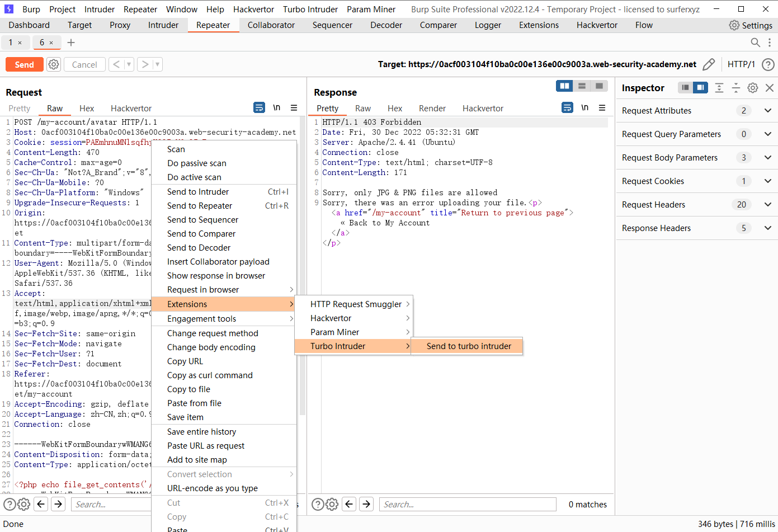Focus the request Search field
Image resolution: width=778 pixels, height=532 pixels.
[111, 504]
